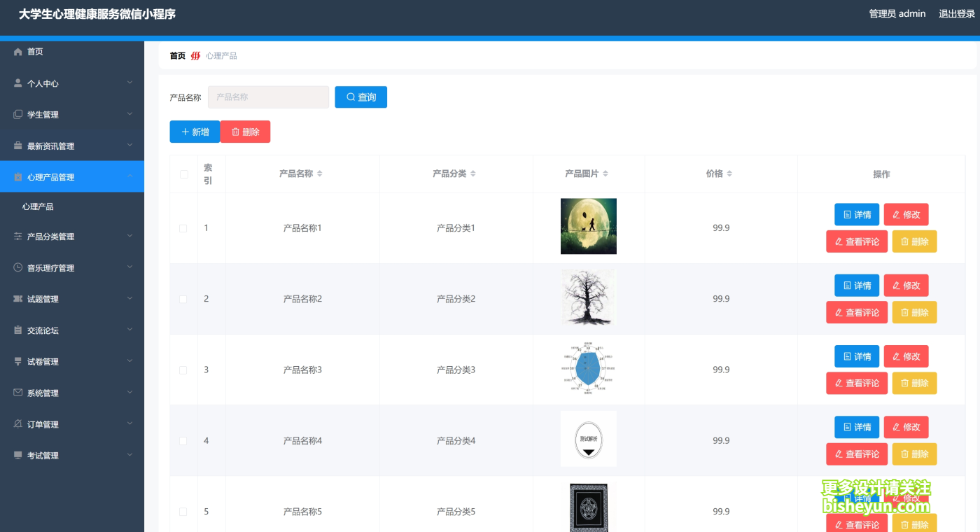Collapse the 心理产品管理 menu chevron
The height and width of the screenshot is (532, 980).
129,176
